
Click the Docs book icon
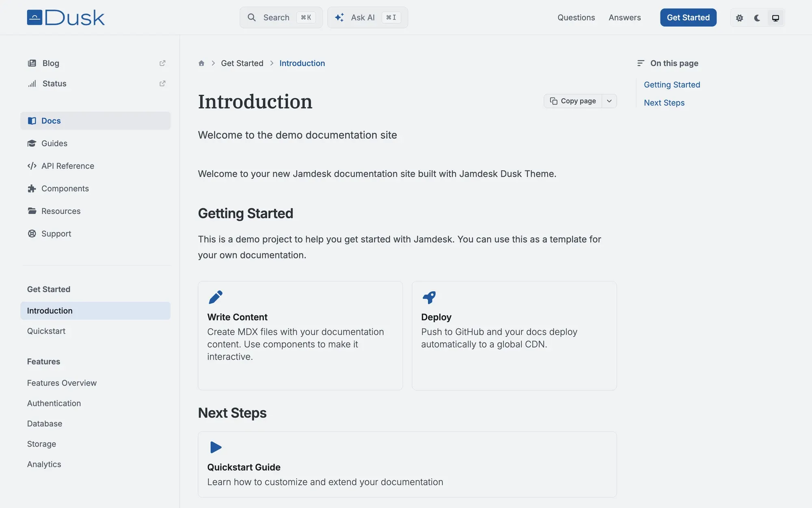32,121
